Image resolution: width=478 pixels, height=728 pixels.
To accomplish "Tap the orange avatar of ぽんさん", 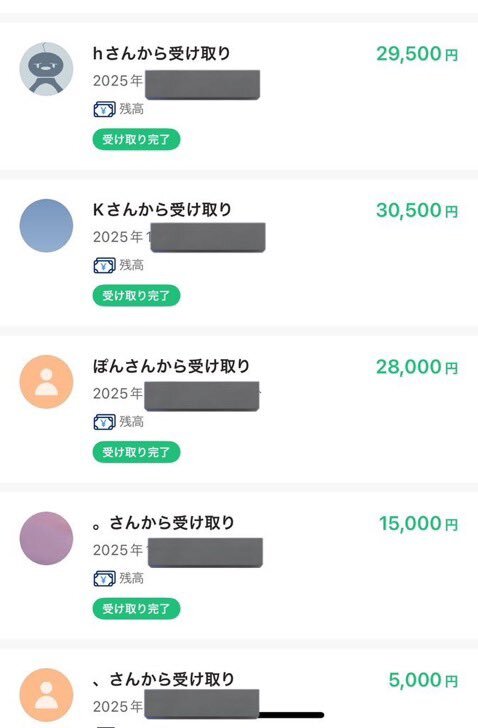I will [46, 382].
